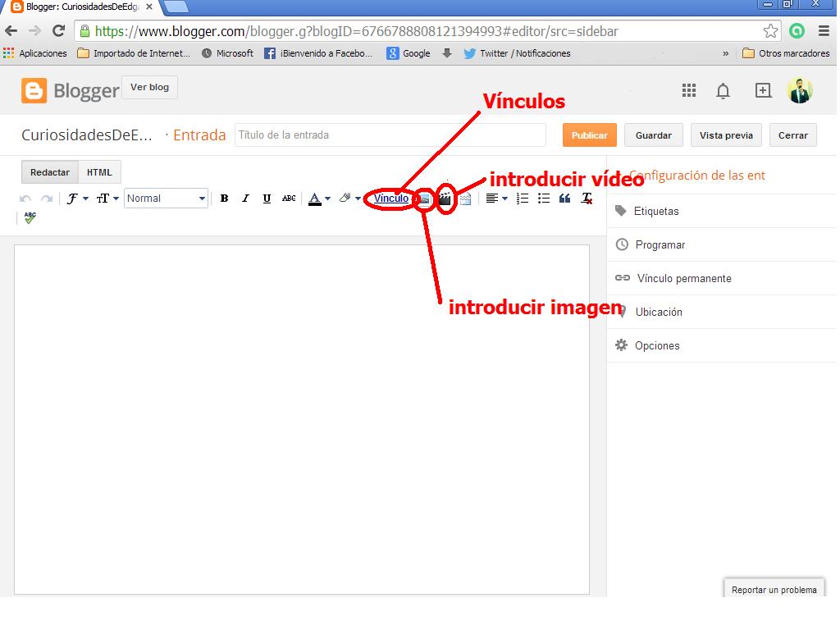Click the CuriosidadesDeE... blog name
Viewport: 840px width, 630px height.
point(86,135)
